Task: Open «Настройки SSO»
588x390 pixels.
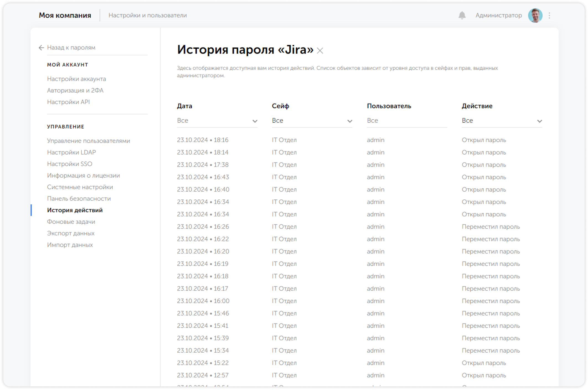Action: (x=69, y=164)
